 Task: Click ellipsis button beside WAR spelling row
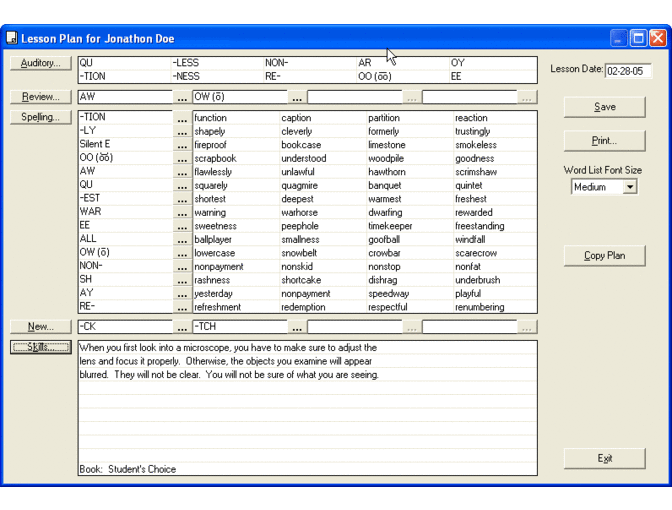pyautogui.click(x=182, y=213)
